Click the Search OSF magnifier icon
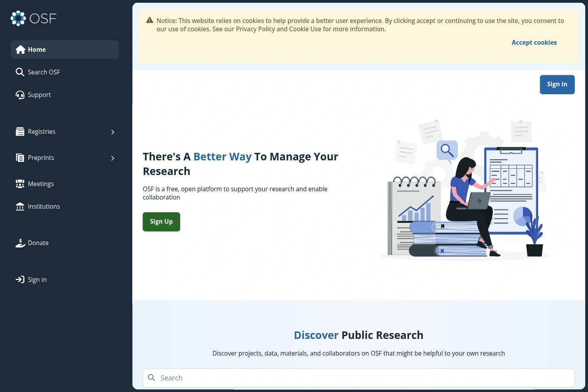Image resolution: width=588 pixels, height=392 pixels. tap(20, 72)
